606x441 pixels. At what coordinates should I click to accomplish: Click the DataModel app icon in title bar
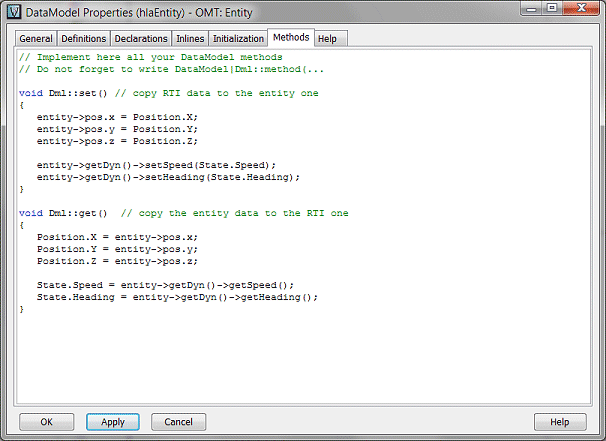pos(14,11)
